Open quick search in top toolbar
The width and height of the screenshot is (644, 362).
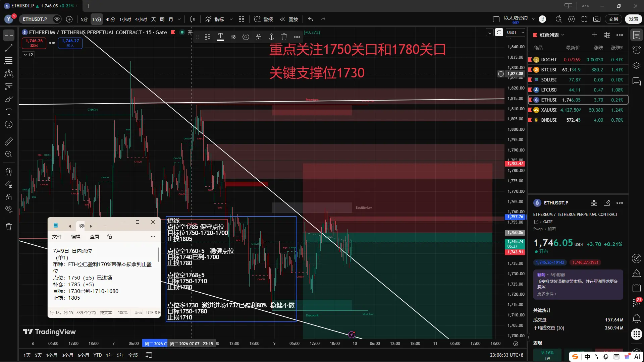559,19
